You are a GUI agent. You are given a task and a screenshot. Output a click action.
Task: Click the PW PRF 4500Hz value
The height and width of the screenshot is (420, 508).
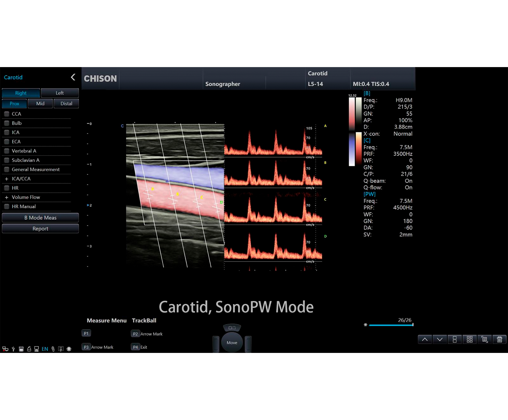click(403, 208)
